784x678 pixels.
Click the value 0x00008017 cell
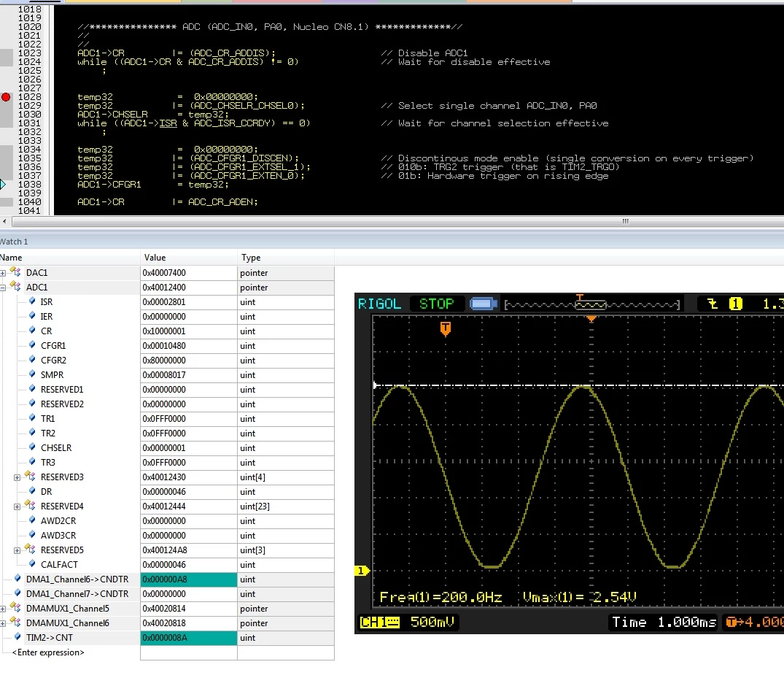[188, 375]
